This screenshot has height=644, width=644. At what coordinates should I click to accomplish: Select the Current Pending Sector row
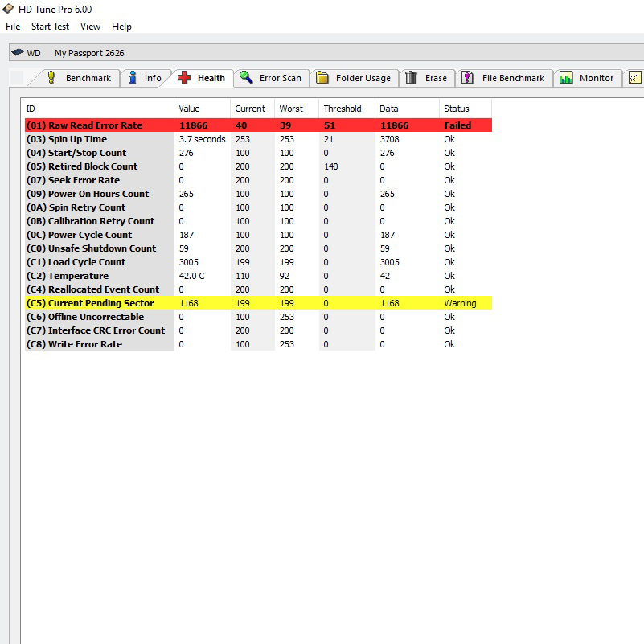[258, 303]
